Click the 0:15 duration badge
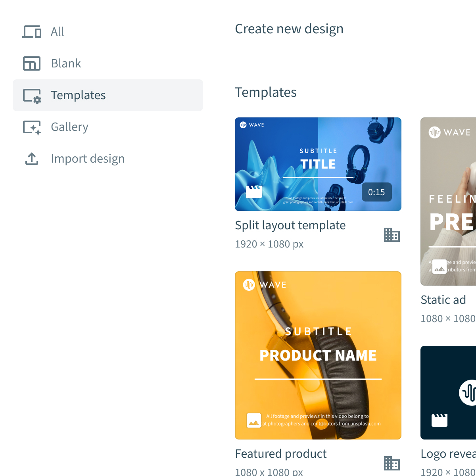476x476 pixels. [376, 192]
